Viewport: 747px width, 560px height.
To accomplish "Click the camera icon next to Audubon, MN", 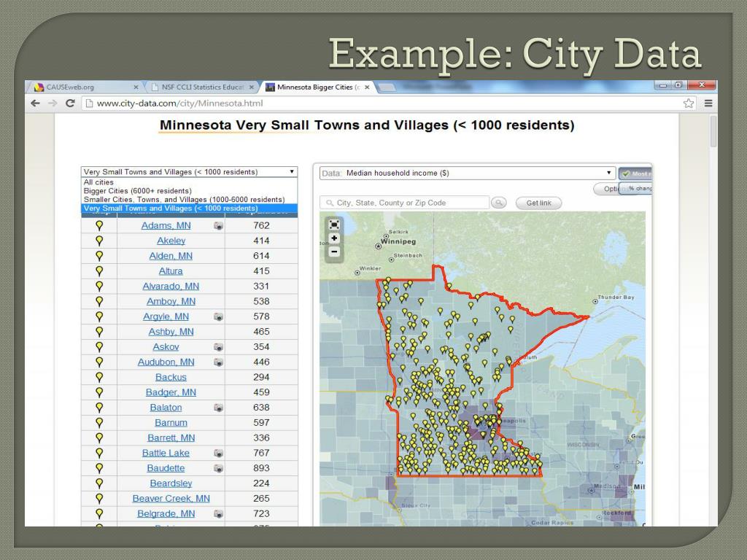I will 218,362.
